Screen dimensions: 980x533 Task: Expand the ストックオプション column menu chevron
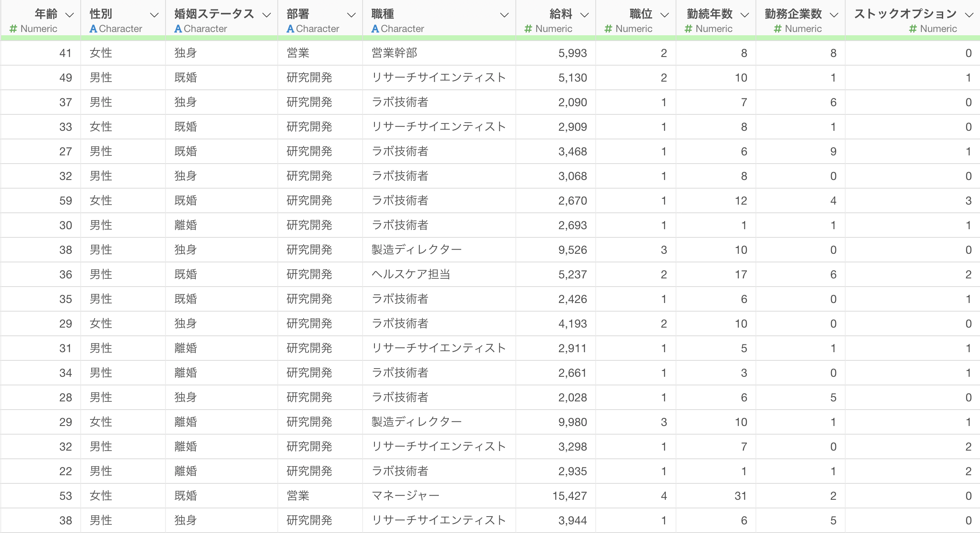click(969, 15)
